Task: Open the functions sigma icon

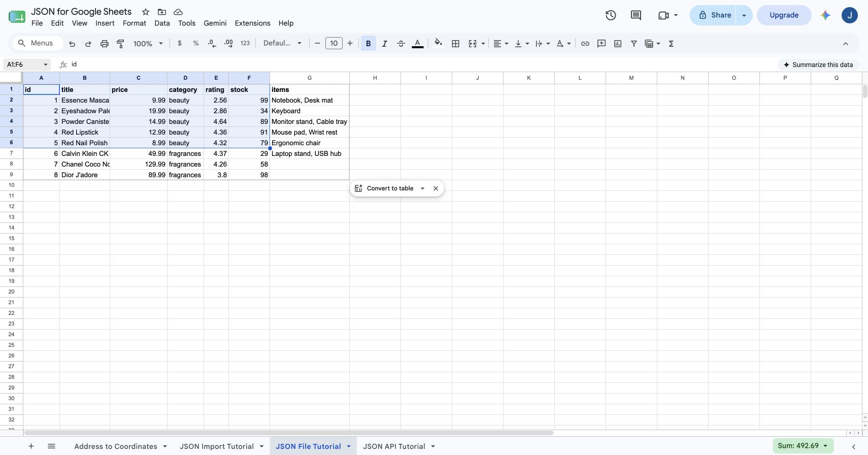Action: pos(672,44)
